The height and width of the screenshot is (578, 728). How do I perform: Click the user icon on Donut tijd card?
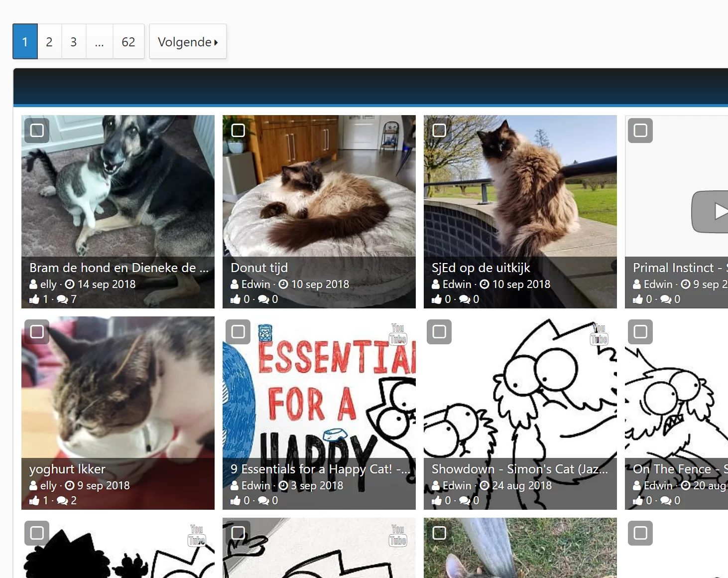235,284
